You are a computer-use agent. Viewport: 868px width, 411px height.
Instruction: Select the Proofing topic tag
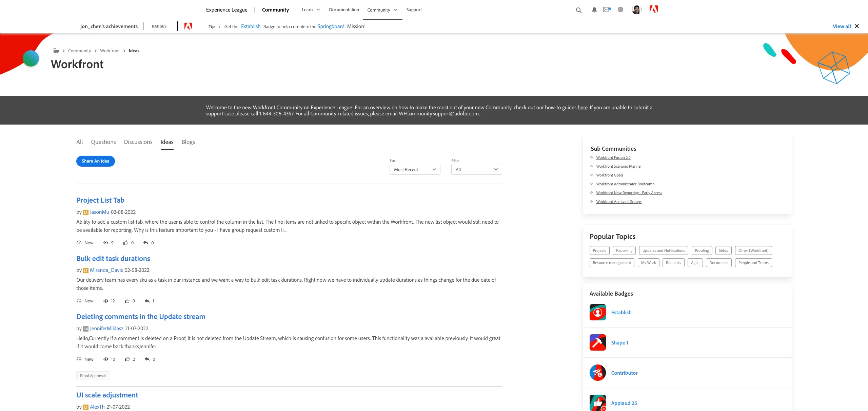702,250
